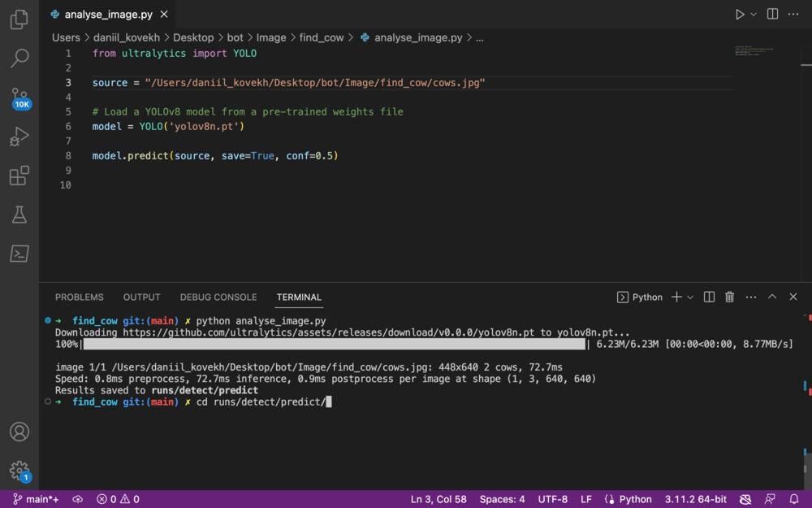Open the Search view in activity bar
This screenshot has width=812, height=508.
pyautogui.click(x=19, y=59)
